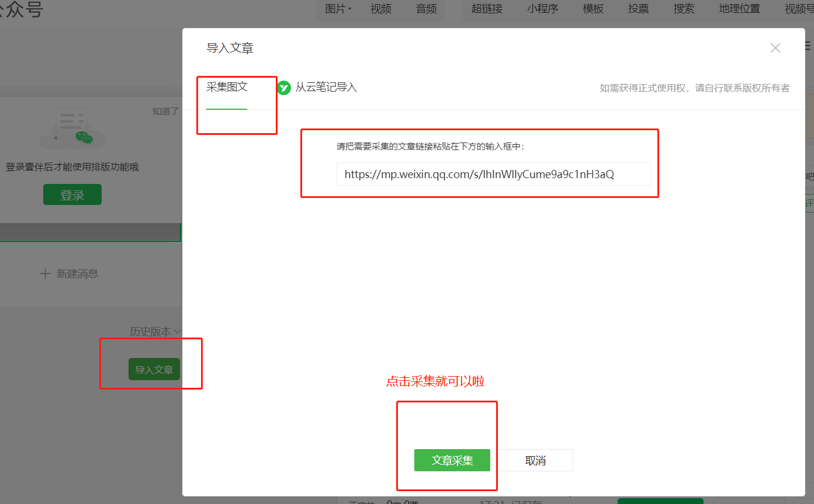Dismiss the tip with 知道了
Image resolution: width=814 pixels, height=504 pixels.
tap(165, 111)
